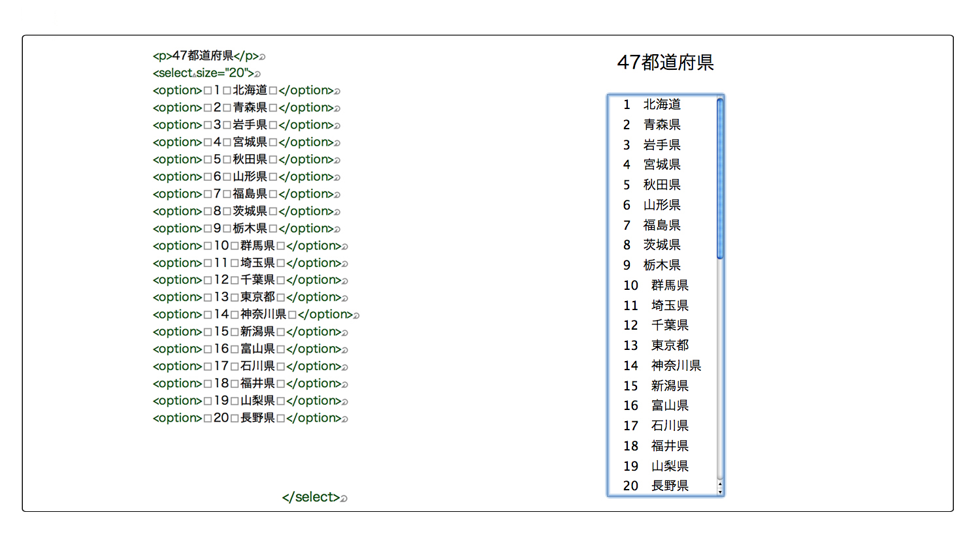Click code line for option 7 福島県
980x553 pixels.
pyautogui.click(x=246, y=194)
